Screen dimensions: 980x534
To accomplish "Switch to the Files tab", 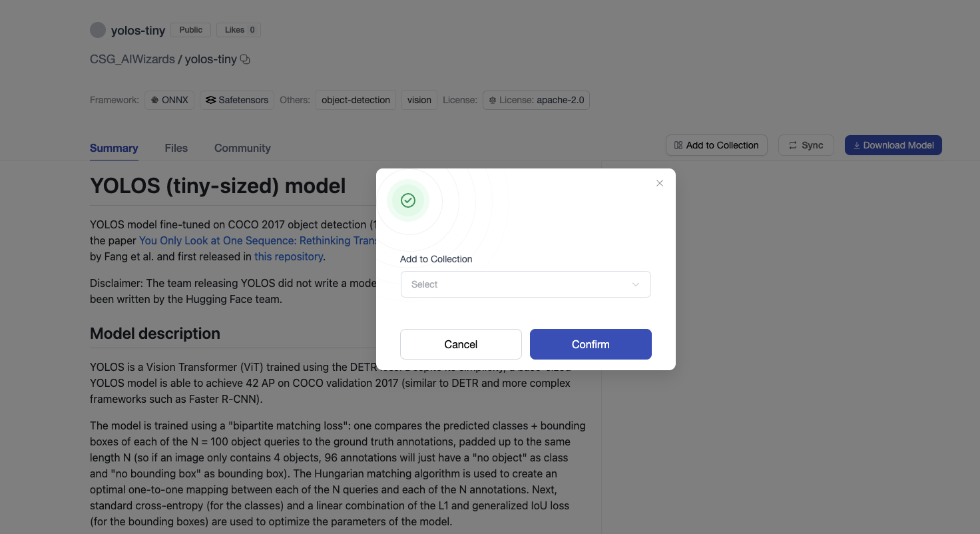I will (x=176, y=148).
